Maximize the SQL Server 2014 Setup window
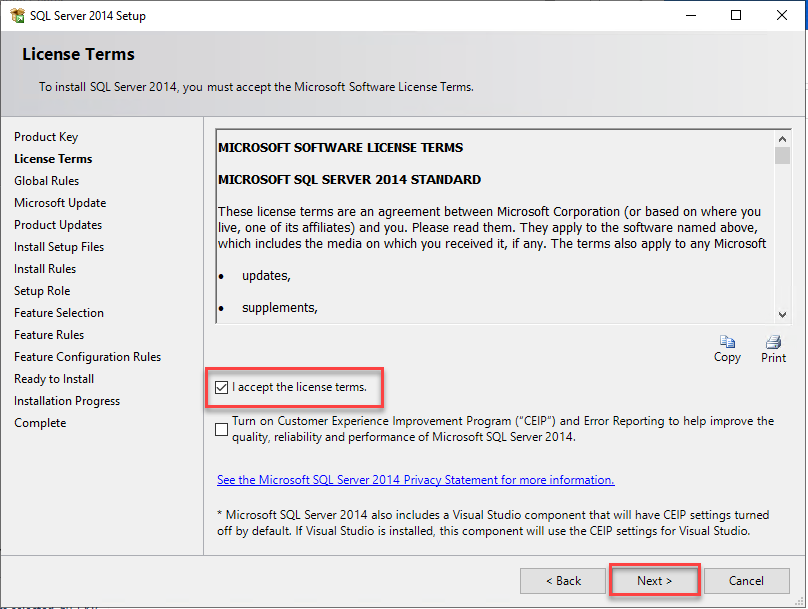Screen dimensions: 808x609 click(x=736, y=15)
